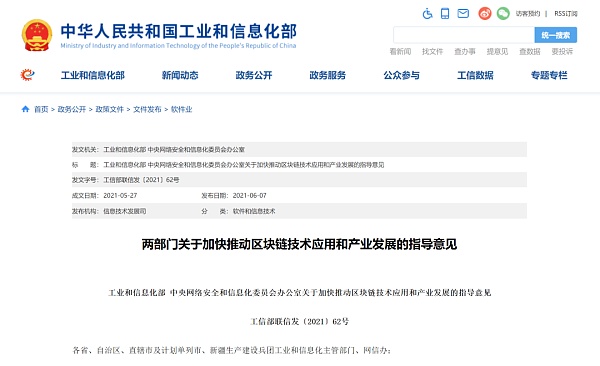Click the salutation line starting 各省、自治区

pyautogui.click(x=232, y=350)
